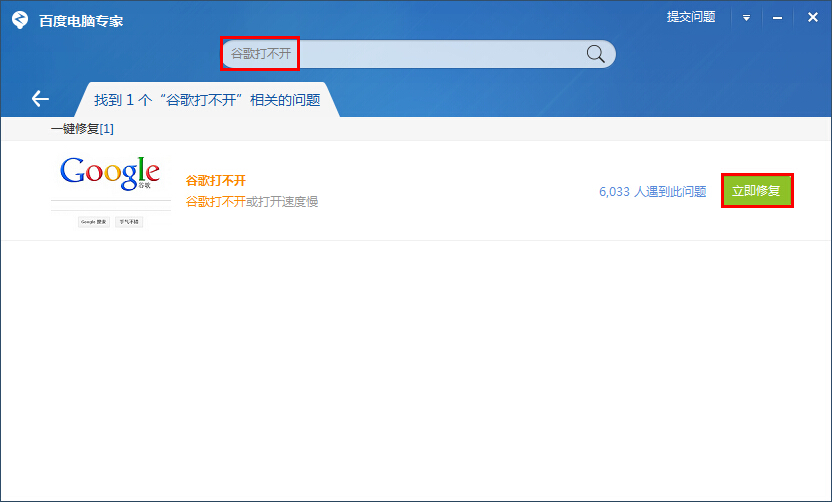Click the green 立即修复 button
Viewport: 832px width, 502px height.
[757, 191]
